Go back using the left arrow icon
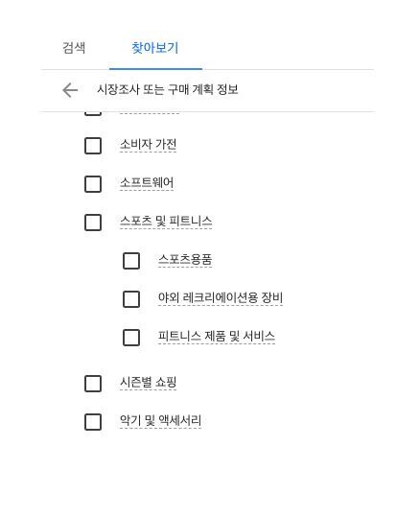This screenshot has width=420, height=517. click(70, 90)
